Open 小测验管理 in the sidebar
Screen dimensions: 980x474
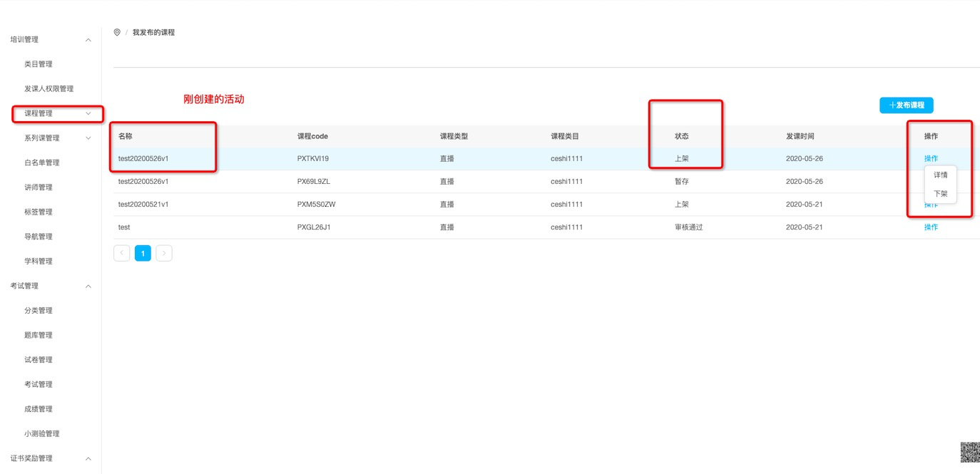42,433
